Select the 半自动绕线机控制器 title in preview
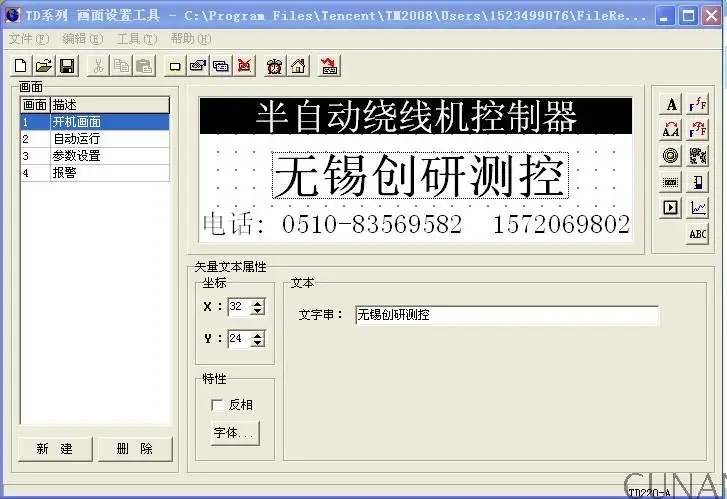 [416, 116]
